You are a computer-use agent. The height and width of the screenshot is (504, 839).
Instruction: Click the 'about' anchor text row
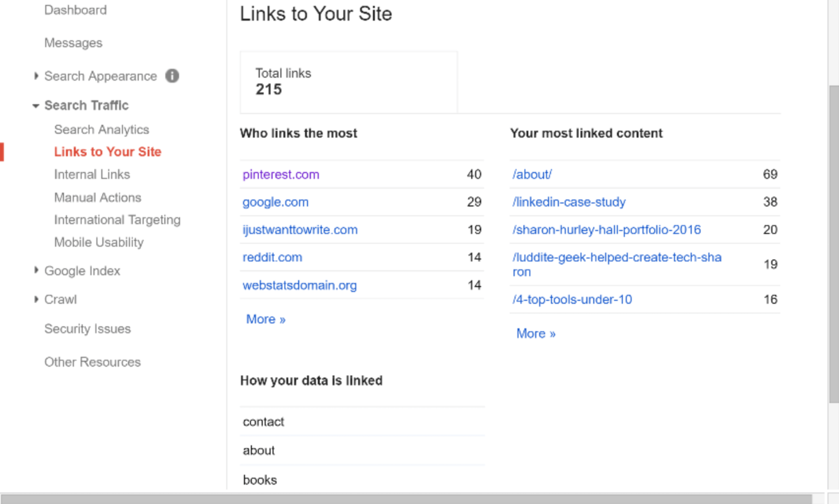(362, 451)
